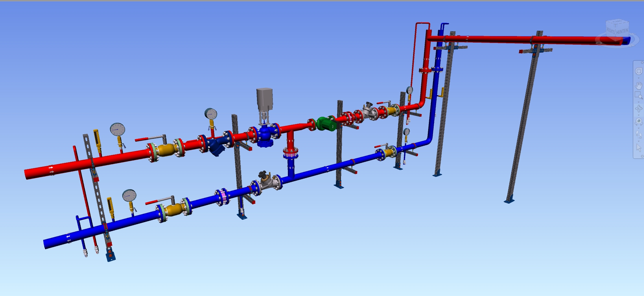Close the navigation bar
The image size is (644, 296).
pyautogui.click(x=642, y=62)
